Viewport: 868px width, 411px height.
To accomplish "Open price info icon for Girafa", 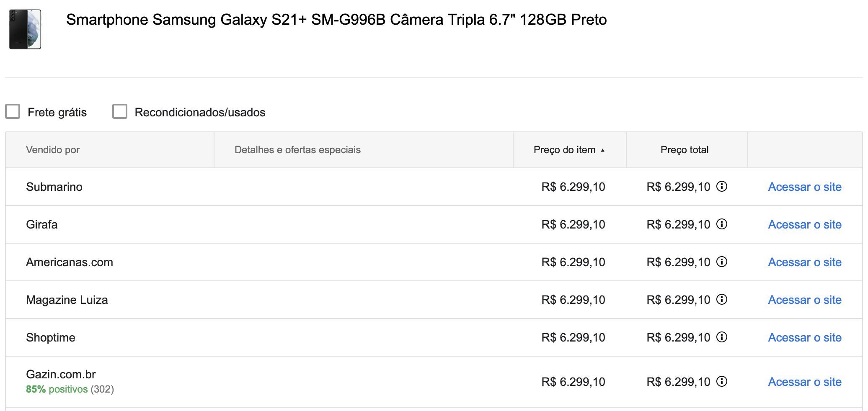I will pyautogui.click(x=721, y=224).
